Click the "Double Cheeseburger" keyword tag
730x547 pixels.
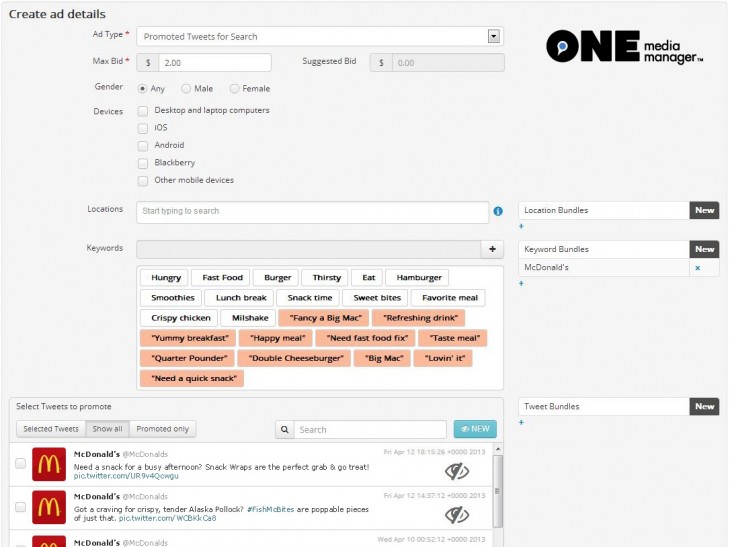click(x=296, y=358)
